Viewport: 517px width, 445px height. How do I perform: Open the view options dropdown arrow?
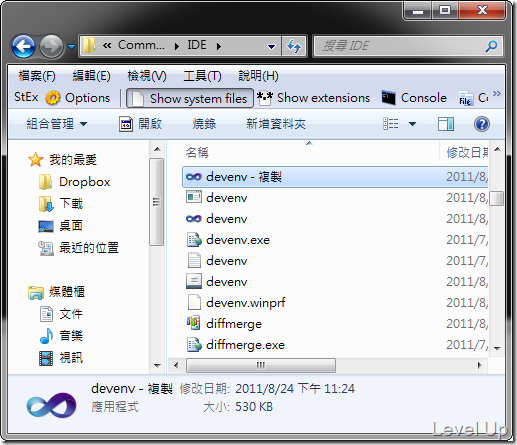tap(413, 124)
